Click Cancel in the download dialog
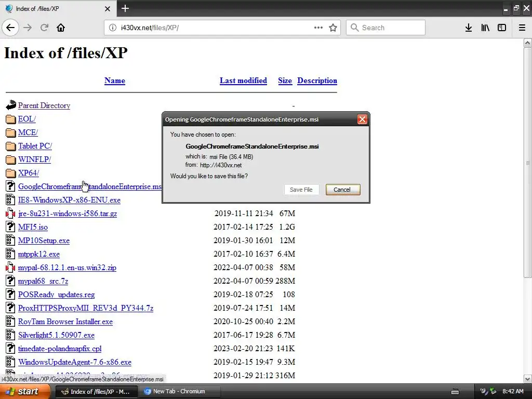The width and height of the screenshot is (532, 399). [x=343, y=190]
